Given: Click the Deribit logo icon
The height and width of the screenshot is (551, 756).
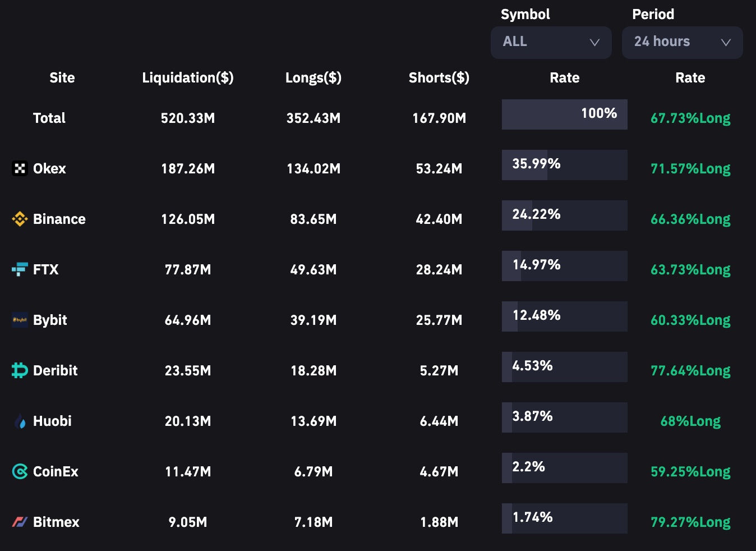Looking at the screenshot, I should [20, 370].
